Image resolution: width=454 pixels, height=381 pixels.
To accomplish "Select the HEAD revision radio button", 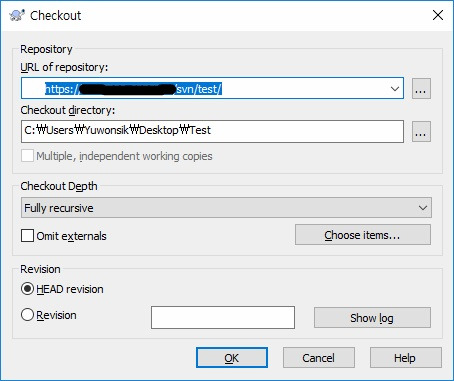I will click(x=27, y=289).
